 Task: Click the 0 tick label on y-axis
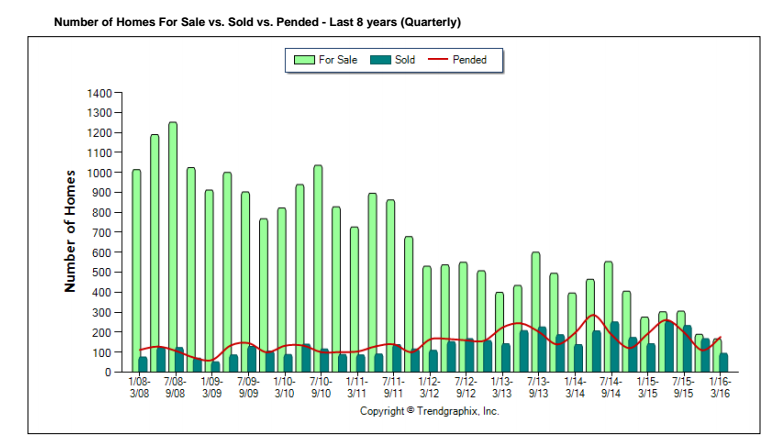tap(110, 372)
